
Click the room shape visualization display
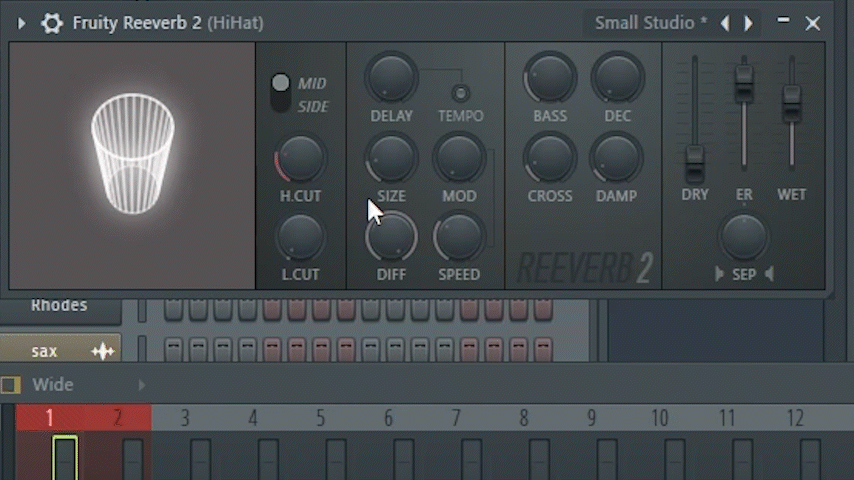(132, 166)
